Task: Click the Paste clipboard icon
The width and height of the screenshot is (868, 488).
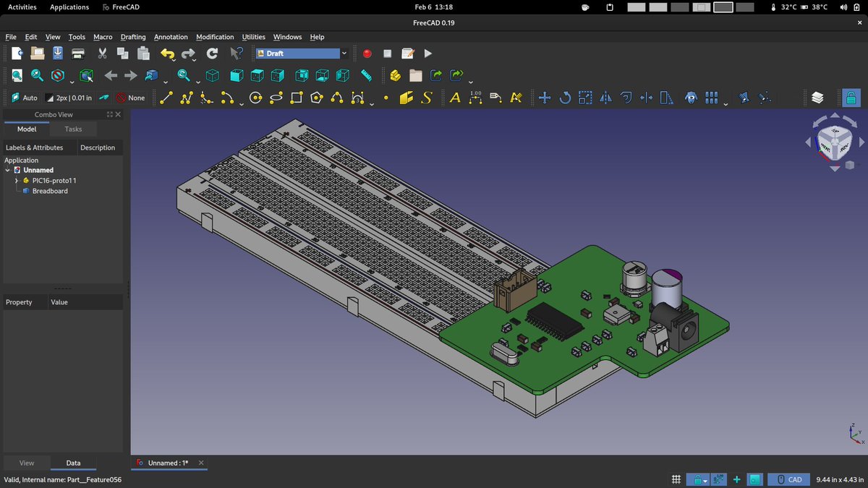Action: pos(143,53)
